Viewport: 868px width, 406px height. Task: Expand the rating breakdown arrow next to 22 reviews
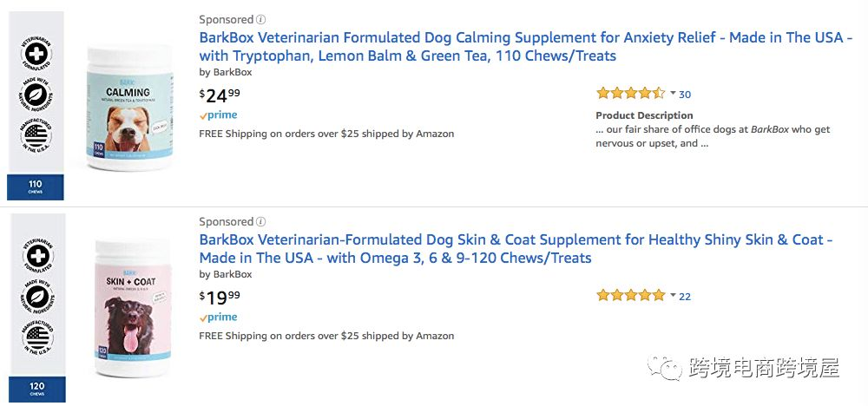[673, 295]
